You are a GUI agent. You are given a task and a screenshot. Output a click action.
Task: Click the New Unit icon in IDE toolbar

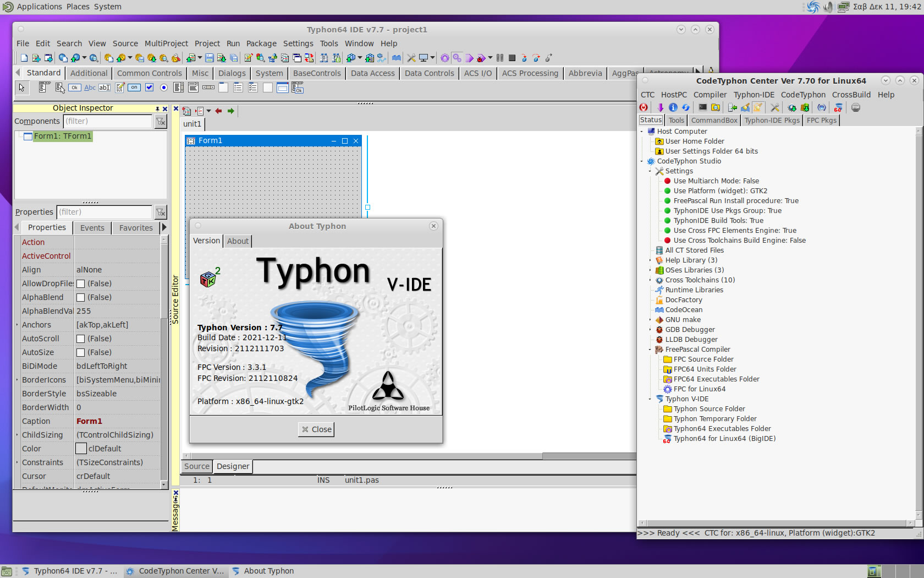click(x=36, y=58)
